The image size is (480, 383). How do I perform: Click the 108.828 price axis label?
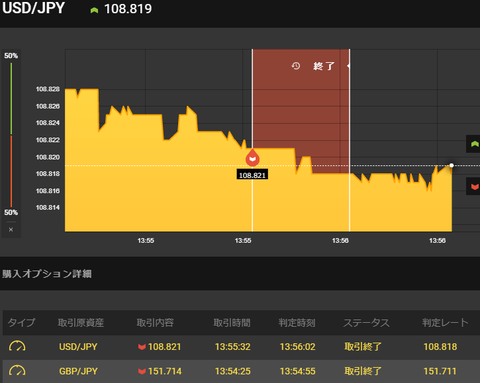coord(48,89)
